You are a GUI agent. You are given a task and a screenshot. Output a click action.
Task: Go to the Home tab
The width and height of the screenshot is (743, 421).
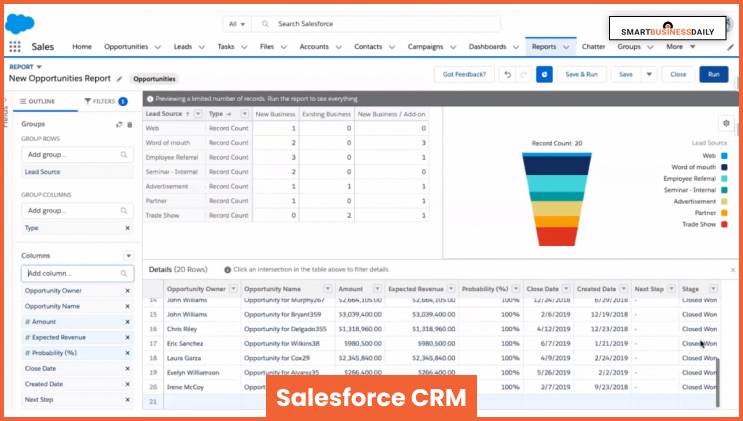82,46
